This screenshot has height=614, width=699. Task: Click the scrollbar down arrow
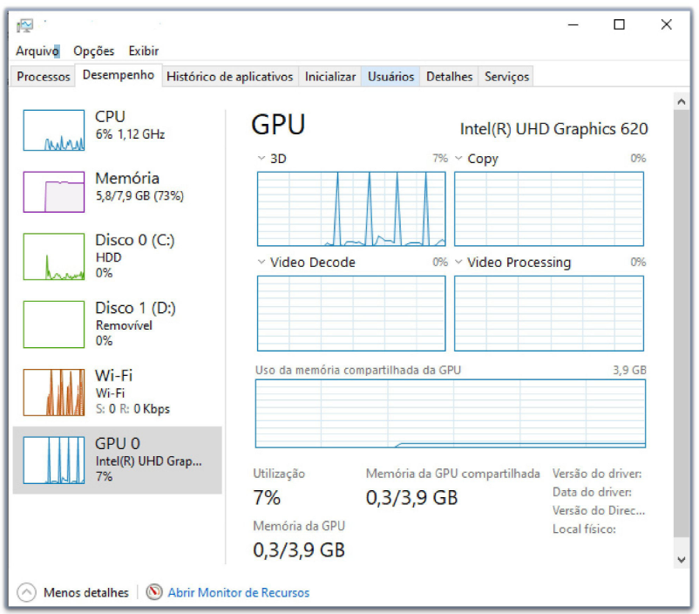coord(682,560)
